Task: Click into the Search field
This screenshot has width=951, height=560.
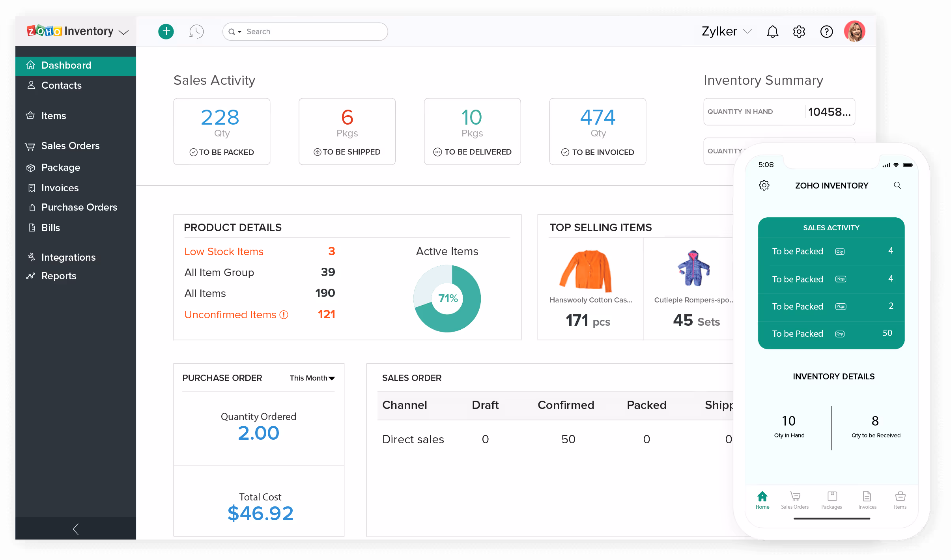Action: (x=305, y=32)
